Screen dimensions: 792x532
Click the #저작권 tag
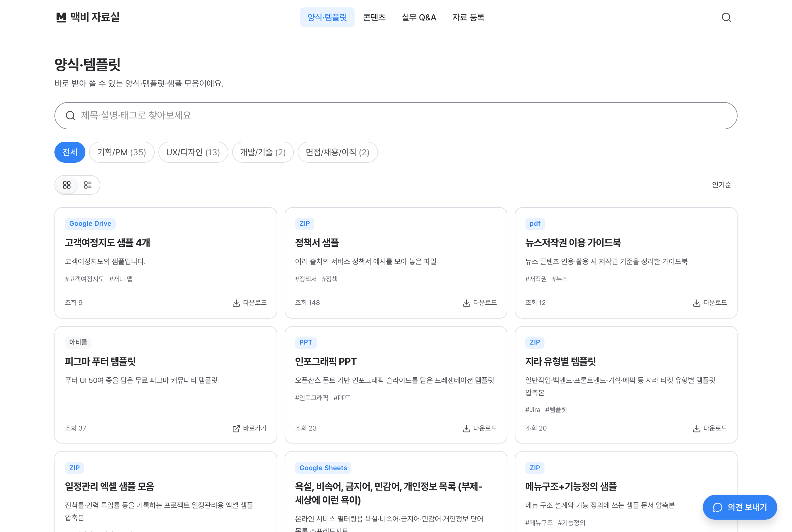(536, 279)
